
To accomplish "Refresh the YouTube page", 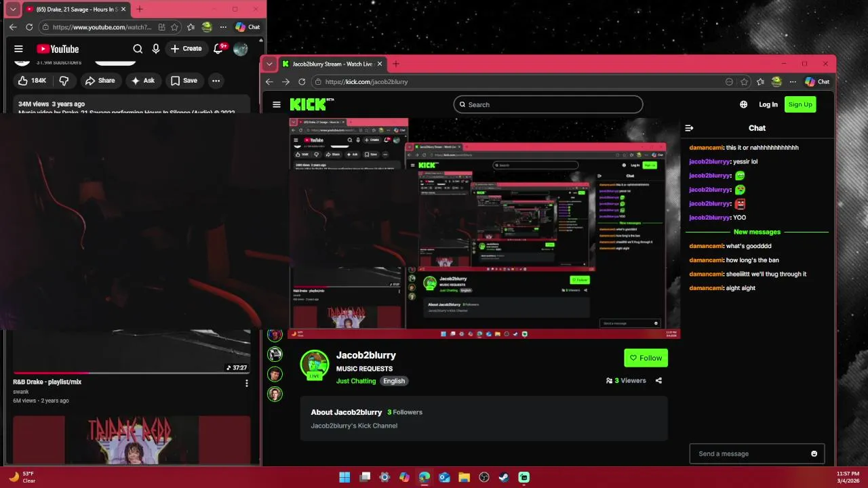I will pyautogui.click(x=29, y=27).
